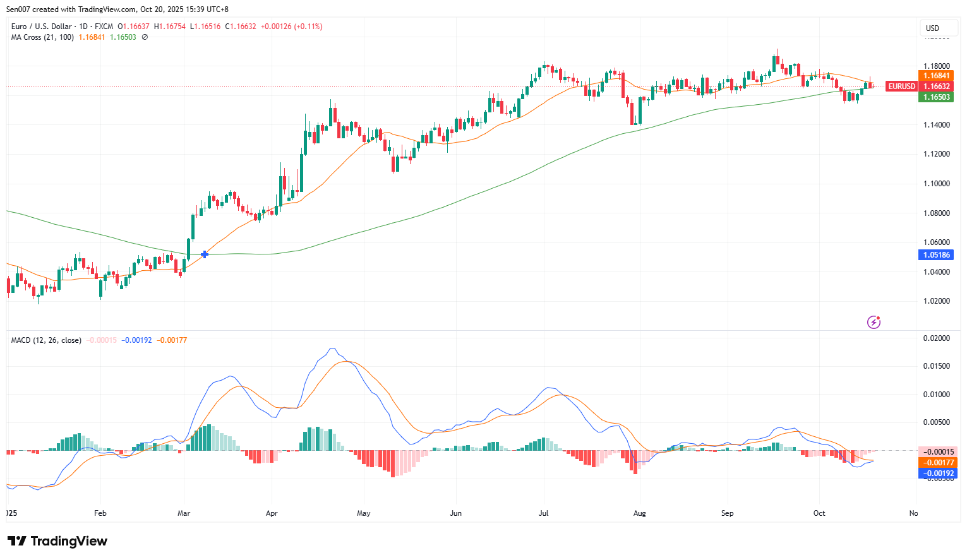The image size is (967, 560).
Task: Click the Sep label on time axis
Action: tap(728, 513)
